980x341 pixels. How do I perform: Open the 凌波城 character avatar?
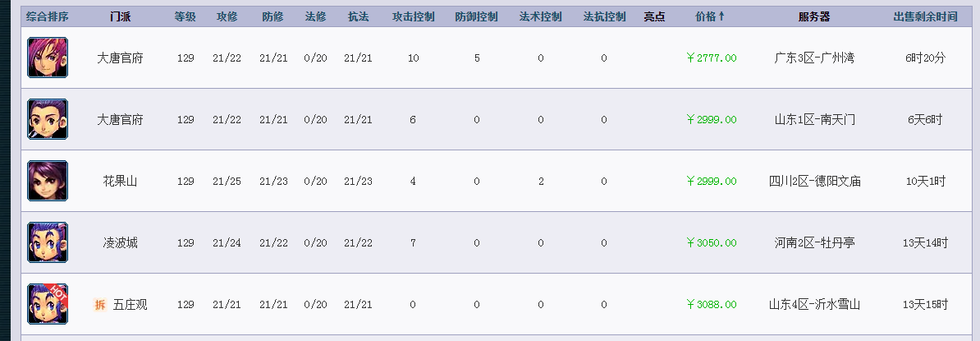(48, 242)
